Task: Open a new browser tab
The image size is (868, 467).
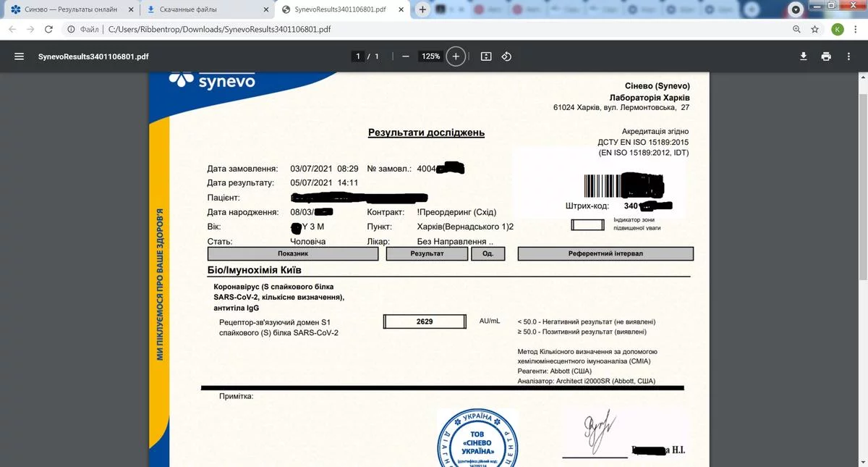Action: click(422, 9)
